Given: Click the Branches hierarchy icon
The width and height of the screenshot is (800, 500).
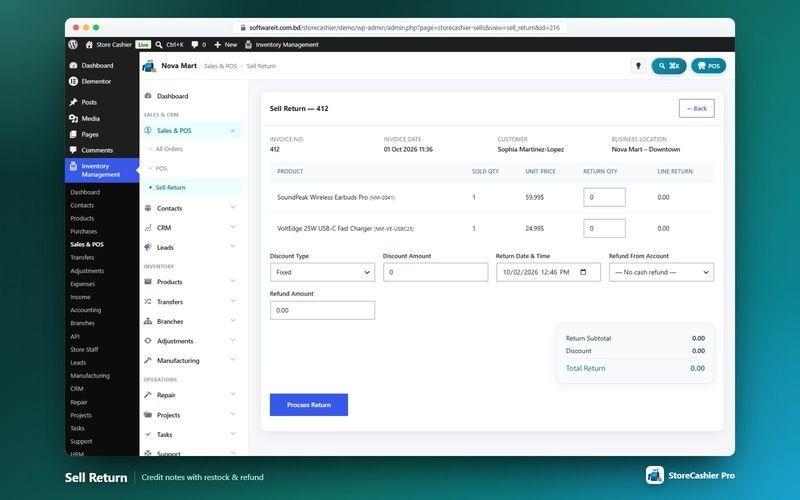Looking at the screenshot, I should (148, 321).
